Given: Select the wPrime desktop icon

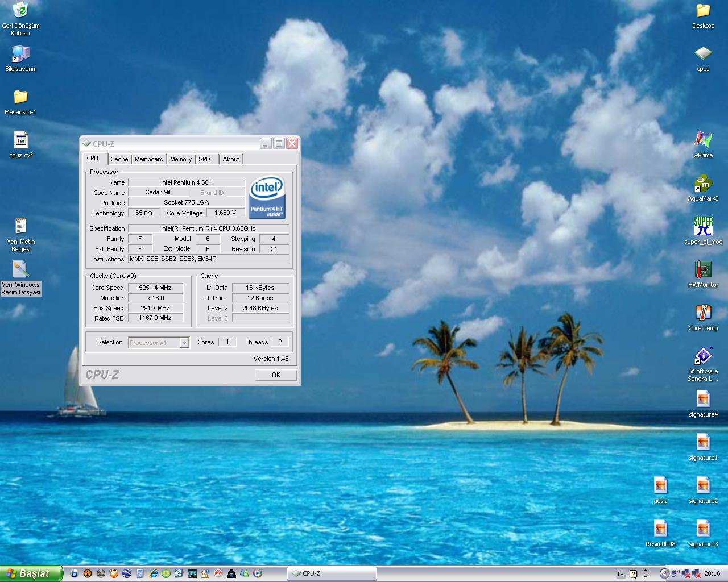Looking at the screenshot, I should coord(703,145).
